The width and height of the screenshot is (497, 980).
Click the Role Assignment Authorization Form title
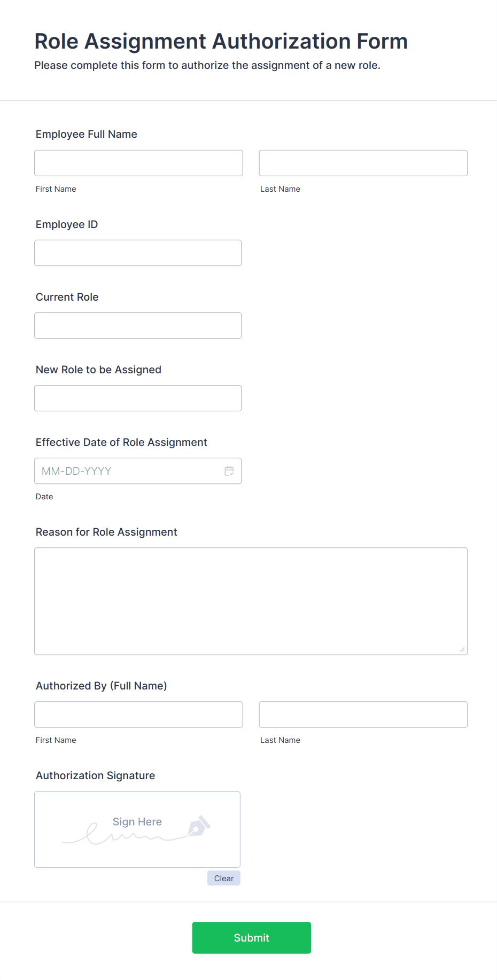coord(221,41)
